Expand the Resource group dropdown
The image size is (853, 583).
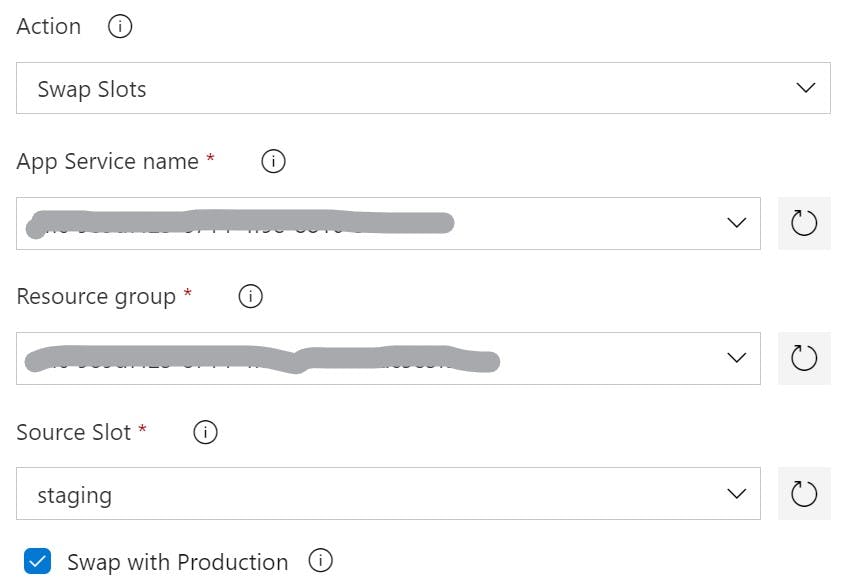point(736,358)
